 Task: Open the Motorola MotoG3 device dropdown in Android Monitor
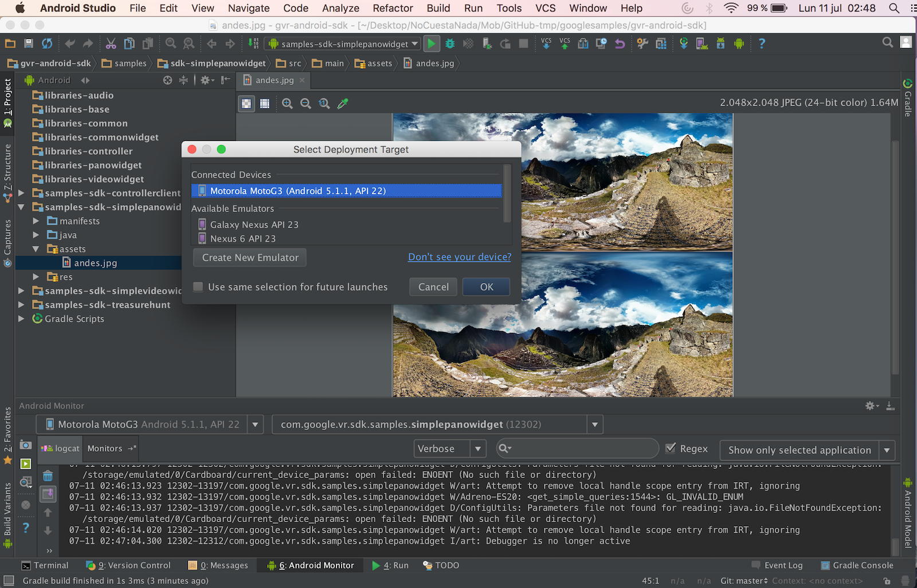tap(255, 425)
